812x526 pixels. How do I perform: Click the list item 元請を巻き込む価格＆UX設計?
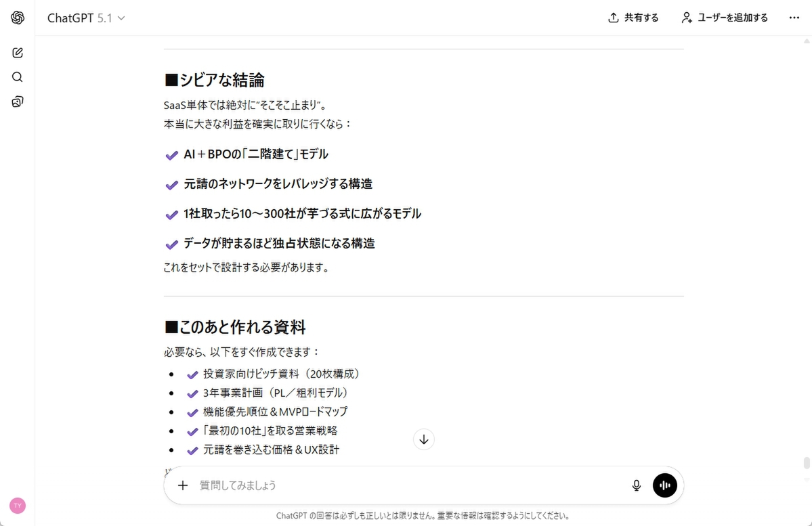[272, 450]
